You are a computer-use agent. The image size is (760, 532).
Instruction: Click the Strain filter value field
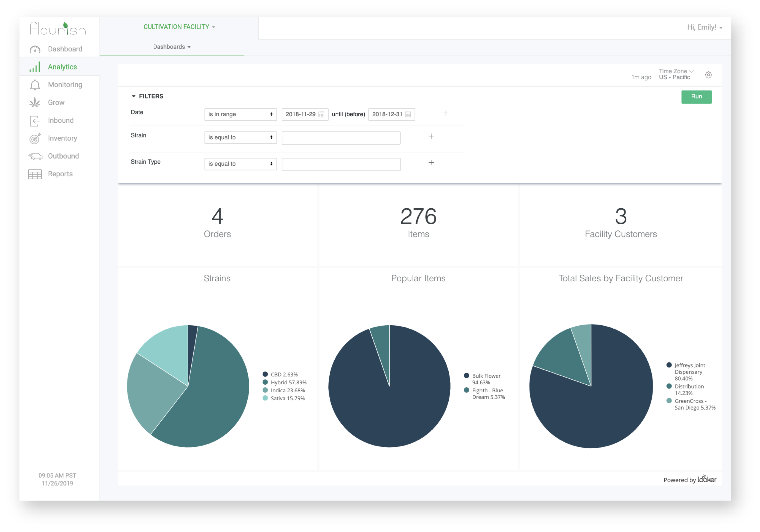click(341, 138)
